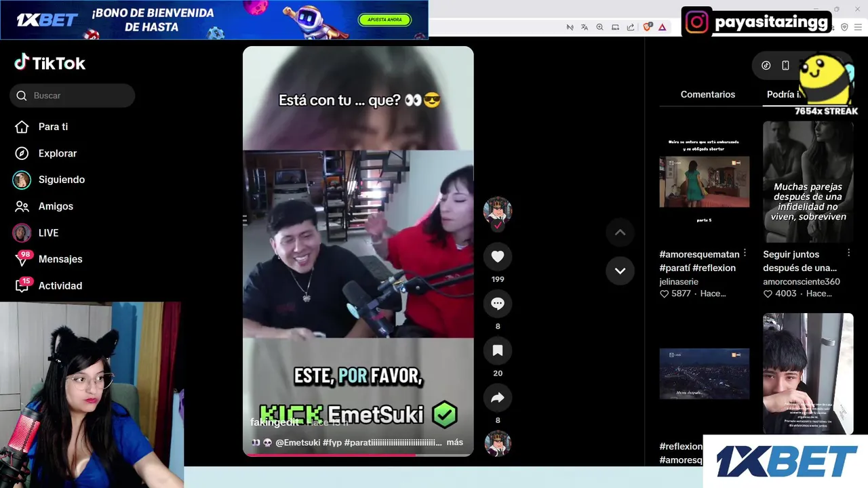Open jelinaserie profile link
This screenshot has height=488, width=868.
tap(679, 281)
